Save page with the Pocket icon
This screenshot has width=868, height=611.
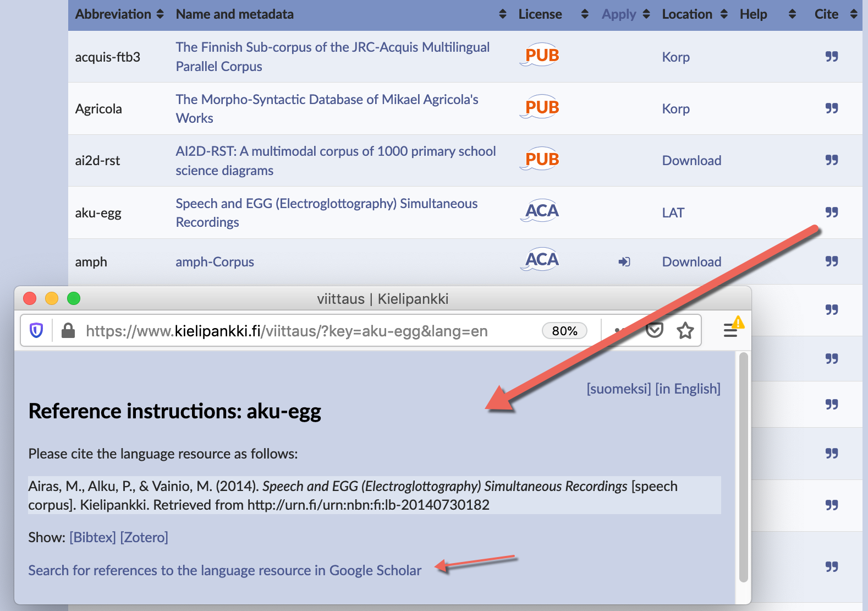point(654,331)
